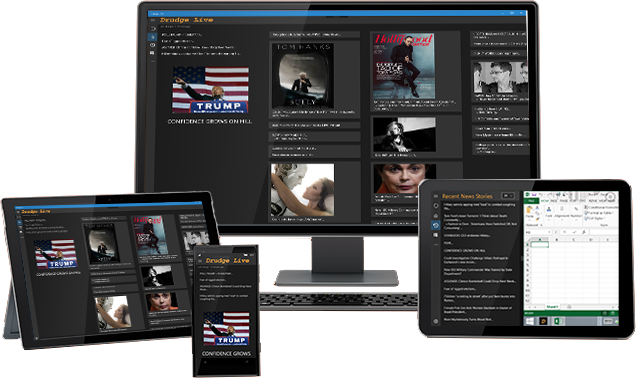The image size is (636, 378).
Task: Open STARBUCKS CEO endorses Hillary story on tablet
Action: [x=467, y=236]
